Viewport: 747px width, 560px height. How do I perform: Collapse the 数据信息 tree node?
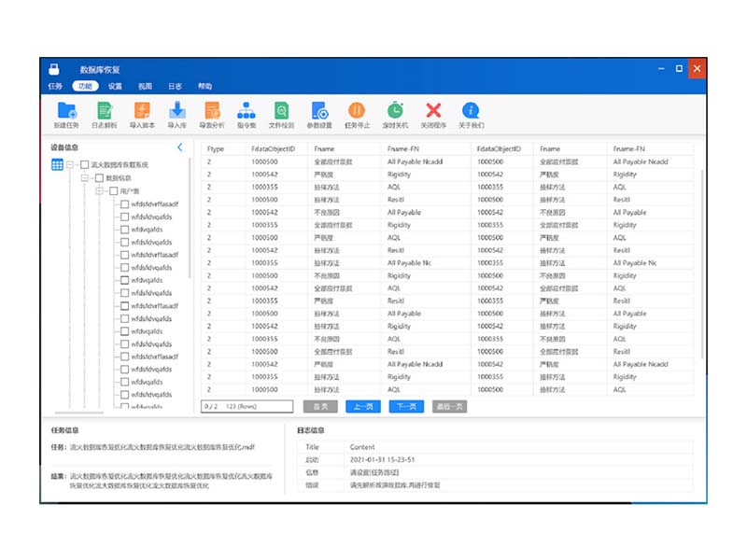[85, 177]
